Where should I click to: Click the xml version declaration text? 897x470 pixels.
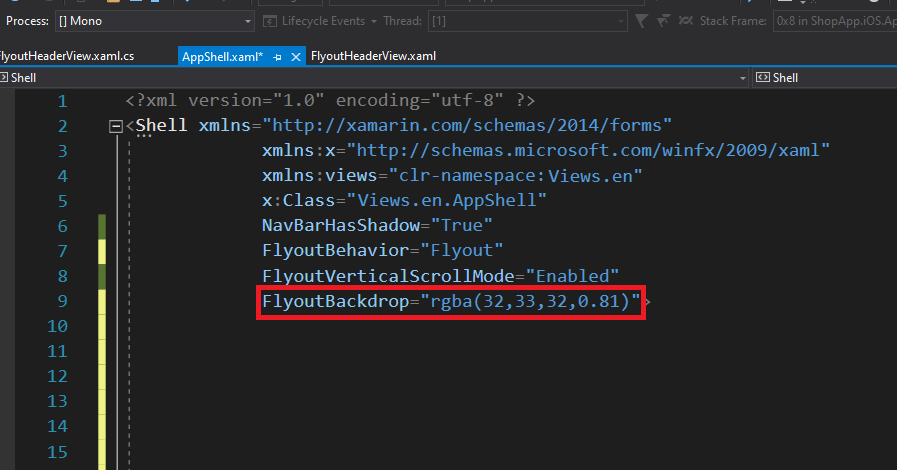pos(330,101)
